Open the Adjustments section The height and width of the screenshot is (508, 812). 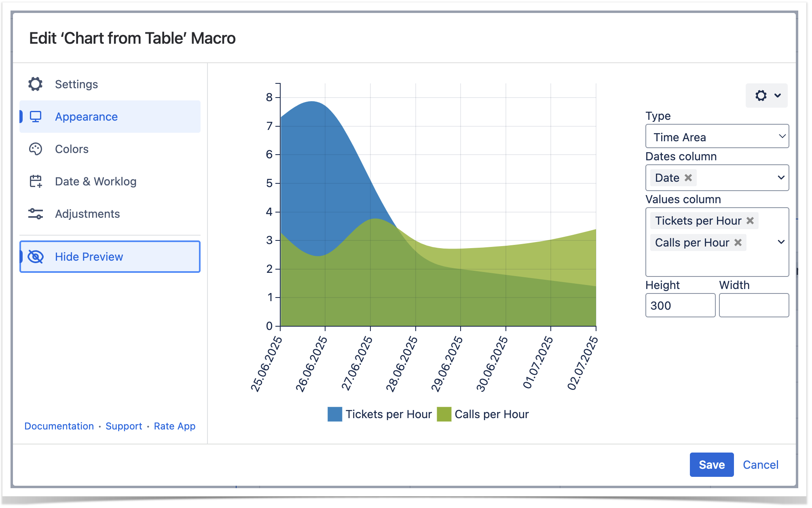(87, 214)
